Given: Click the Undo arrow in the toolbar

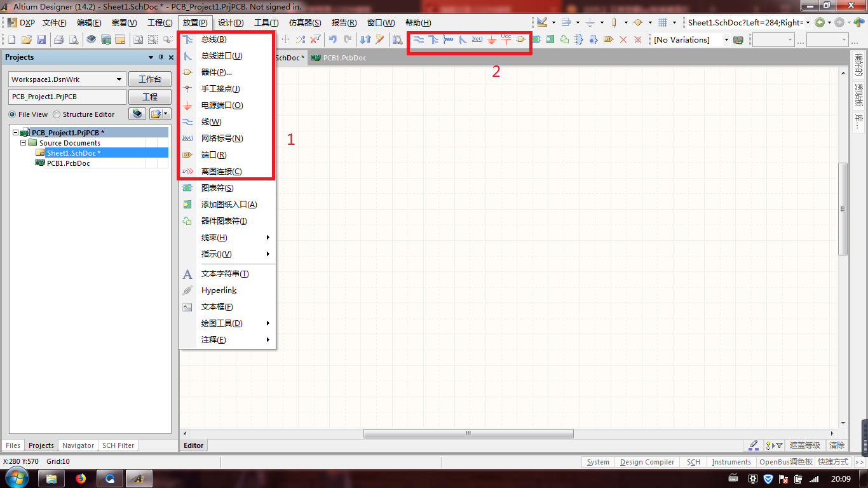Looking at the screenshot, I should pyautogui.click(x=332, y=39).
